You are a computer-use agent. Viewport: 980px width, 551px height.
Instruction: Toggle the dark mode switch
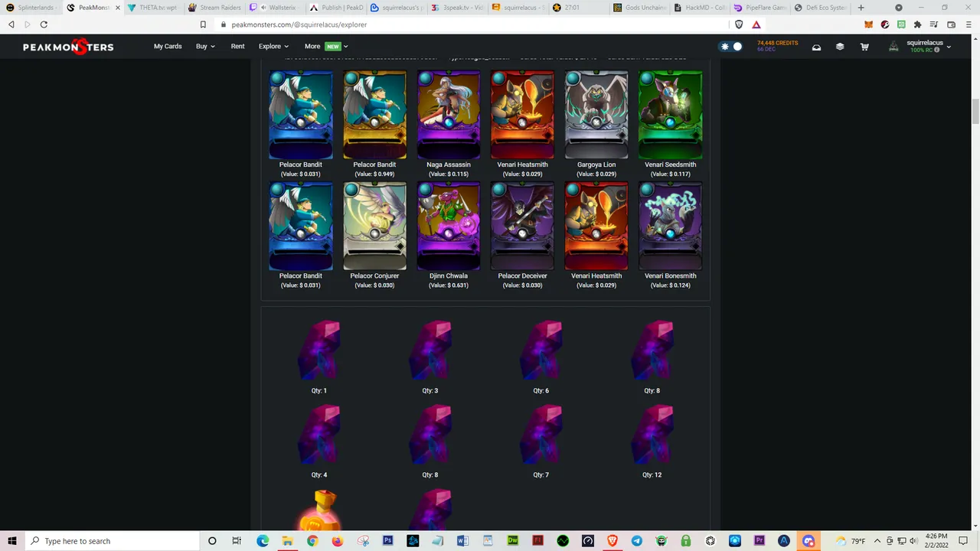(732, 47)
